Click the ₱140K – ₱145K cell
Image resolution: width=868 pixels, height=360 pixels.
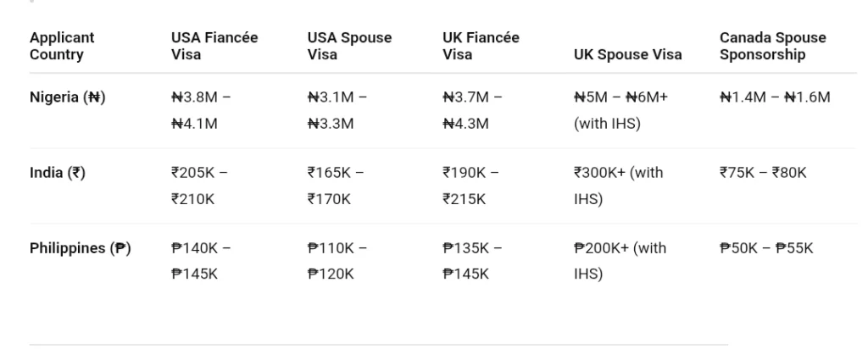201,260
